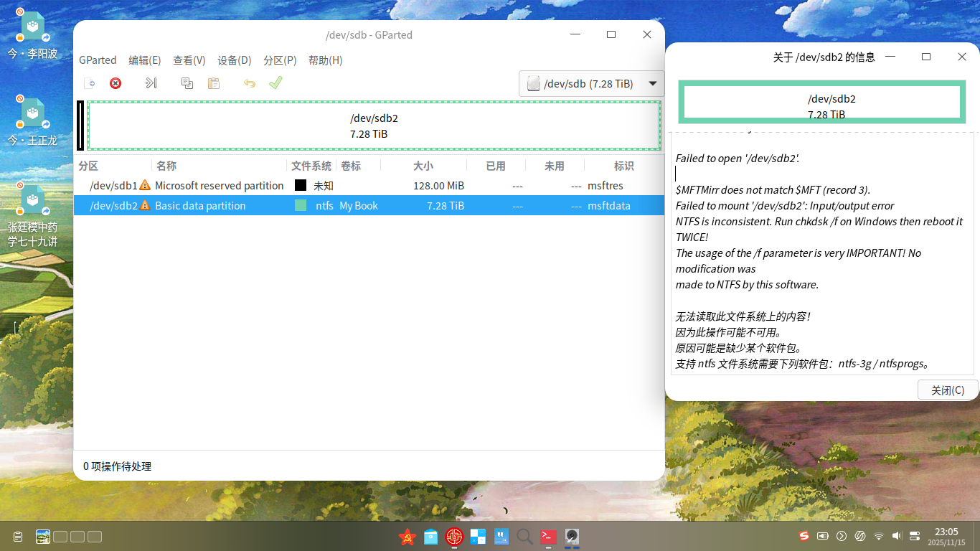Click the /dev/sdb2 block in disk map
Image resolution: width=980 pixels, height=551 pixels.
[374, 126]
